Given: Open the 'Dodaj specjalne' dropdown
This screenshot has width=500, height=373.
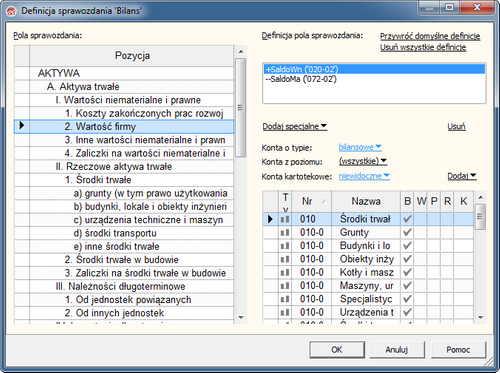Looking at the screenshot, I should (x=295, y=126).
